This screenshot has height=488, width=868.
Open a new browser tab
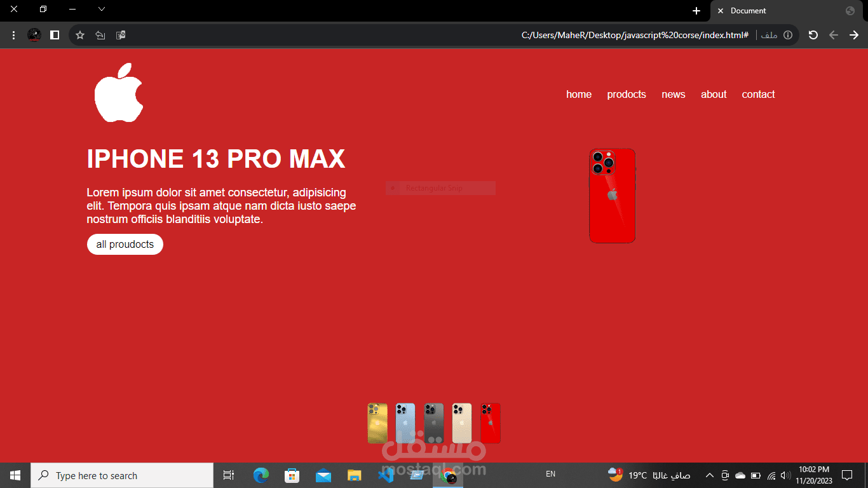696,11
